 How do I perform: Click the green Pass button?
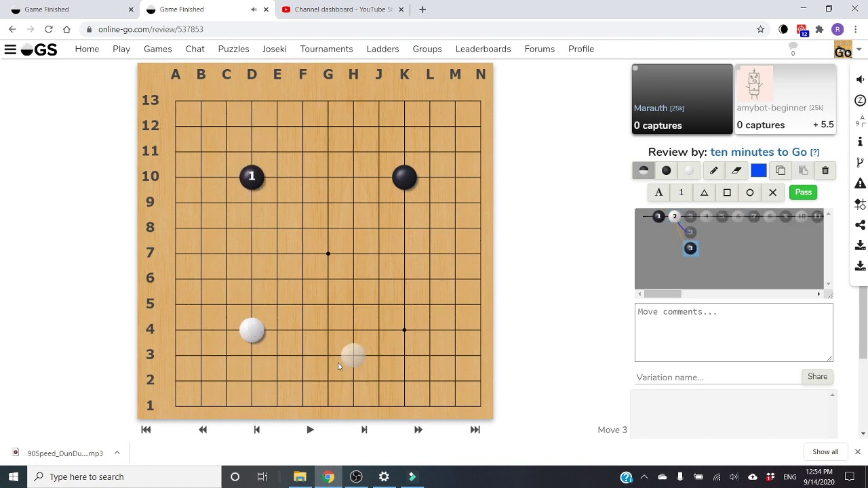(x=803, y=192)
